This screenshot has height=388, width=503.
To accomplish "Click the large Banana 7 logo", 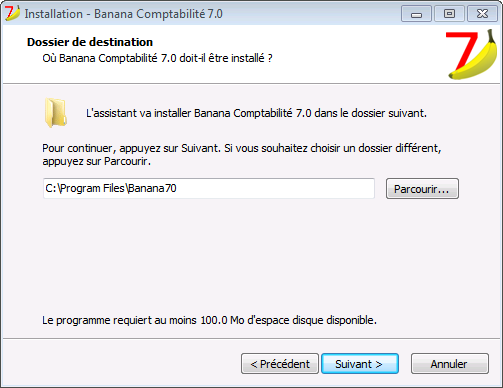I will [472, 54].
